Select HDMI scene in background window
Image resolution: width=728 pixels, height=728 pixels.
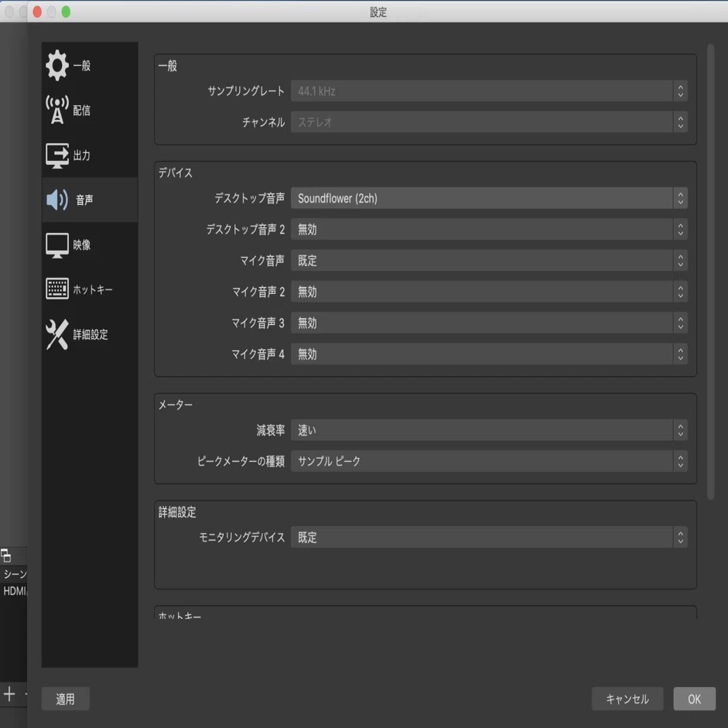click(14, 591)
